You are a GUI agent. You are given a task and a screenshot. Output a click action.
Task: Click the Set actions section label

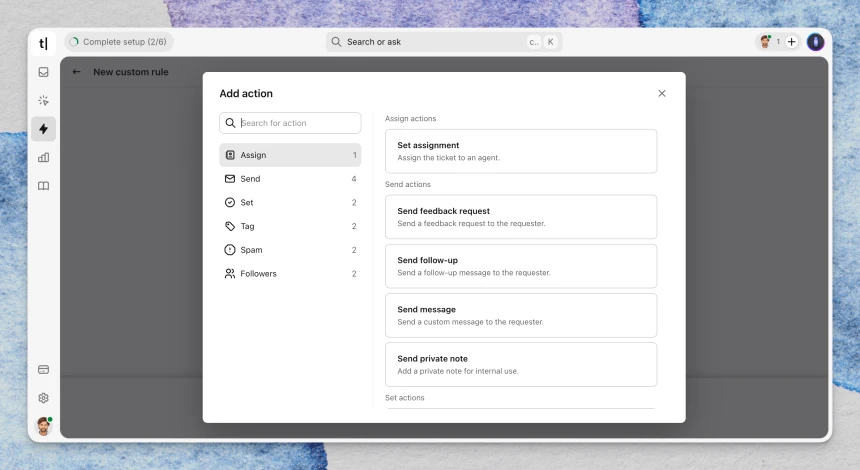point(404,398)
